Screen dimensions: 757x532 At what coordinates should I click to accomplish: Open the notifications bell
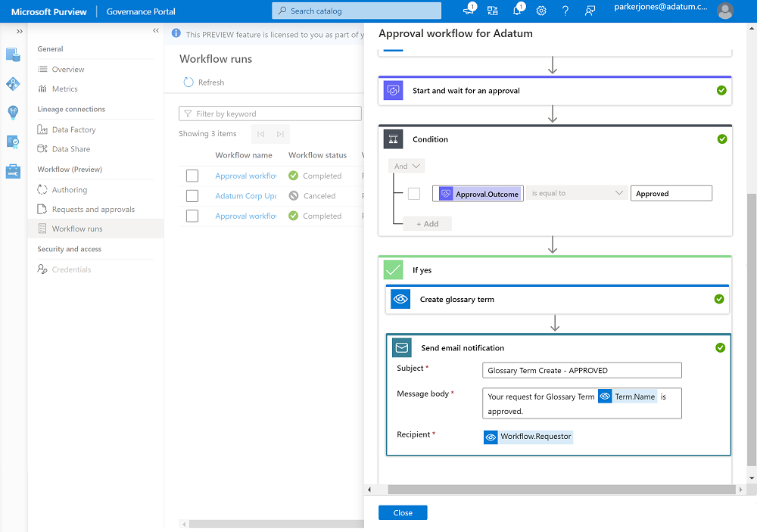[x=516, y=11]
